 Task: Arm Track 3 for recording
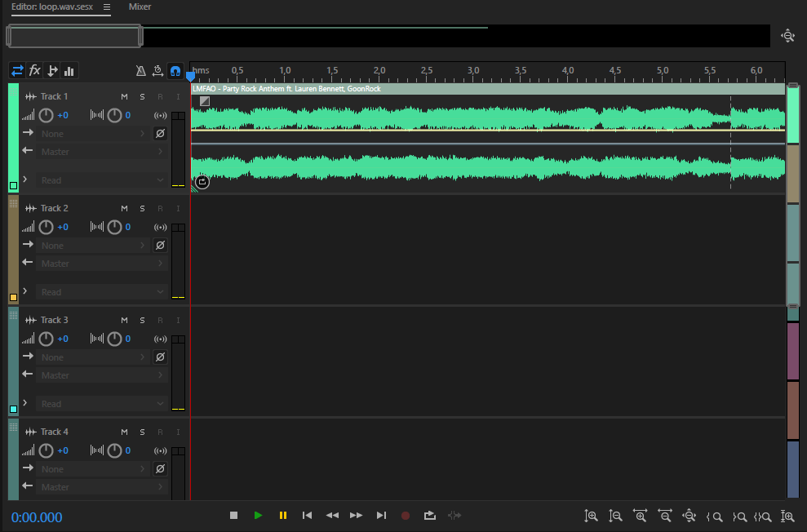(160, 321)
